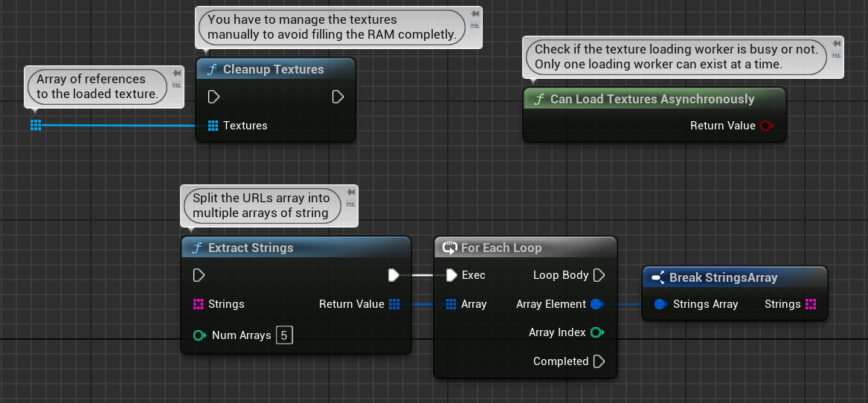
Task: Click the break-struct icon on the Break StringsArray header
Action: [x=658, y=277]
